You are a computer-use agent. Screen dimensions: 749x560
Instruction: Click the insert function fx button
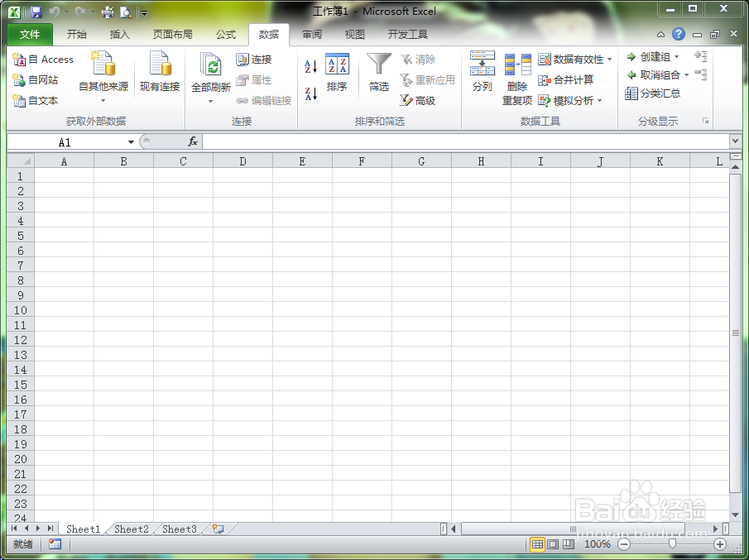[x=193, y=141]
